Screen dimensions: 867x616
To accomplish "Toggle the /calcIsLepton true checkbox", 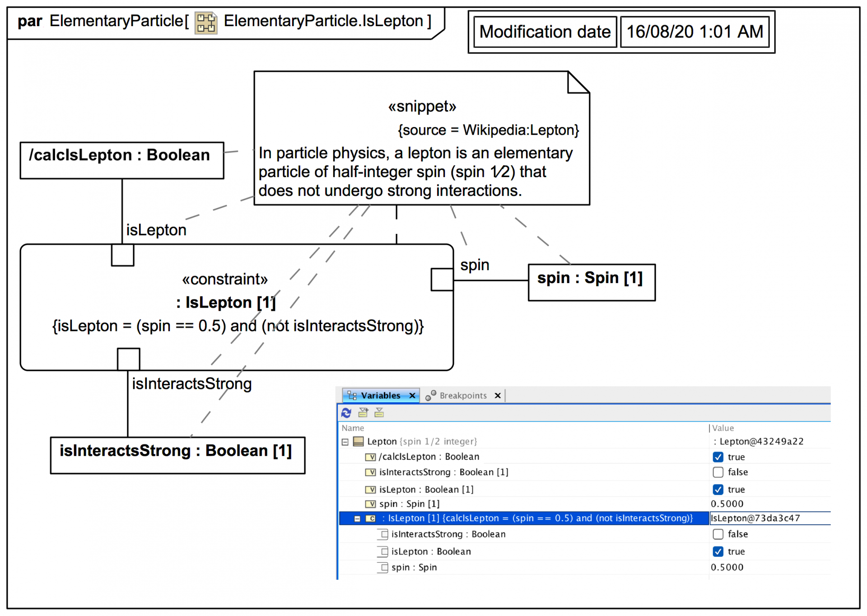I will point(718,457).
